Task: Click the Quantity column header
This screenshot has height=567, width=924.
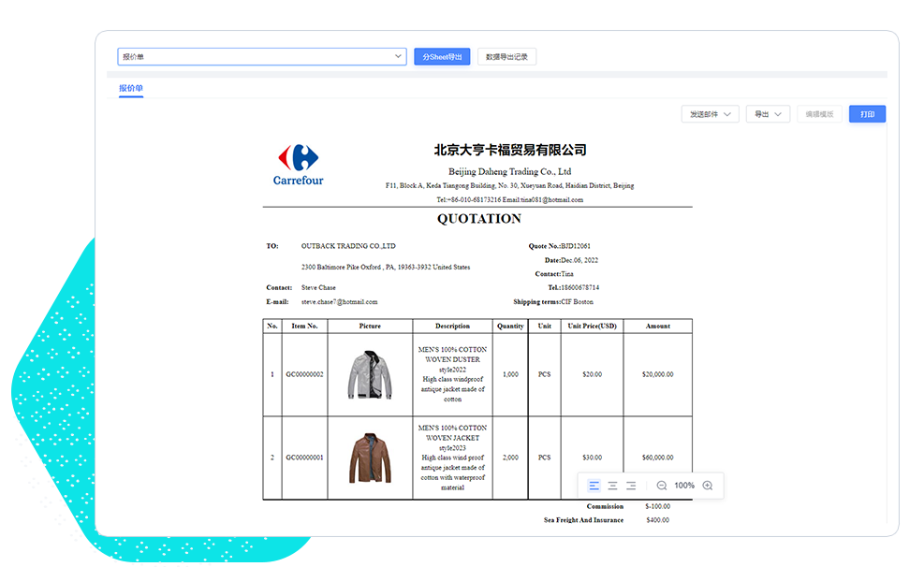Action: pos(510,327)
